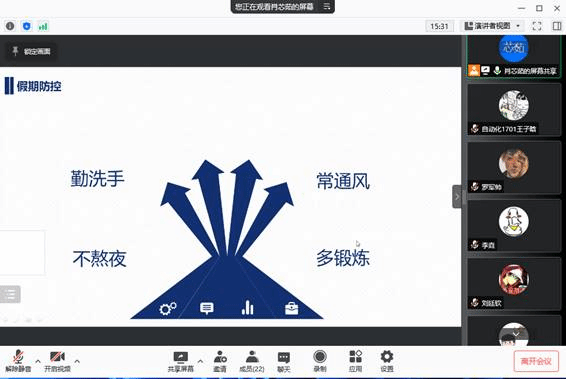
Task: Turn on the video camera
Action: pyautogui.click(x=57, y=361)
